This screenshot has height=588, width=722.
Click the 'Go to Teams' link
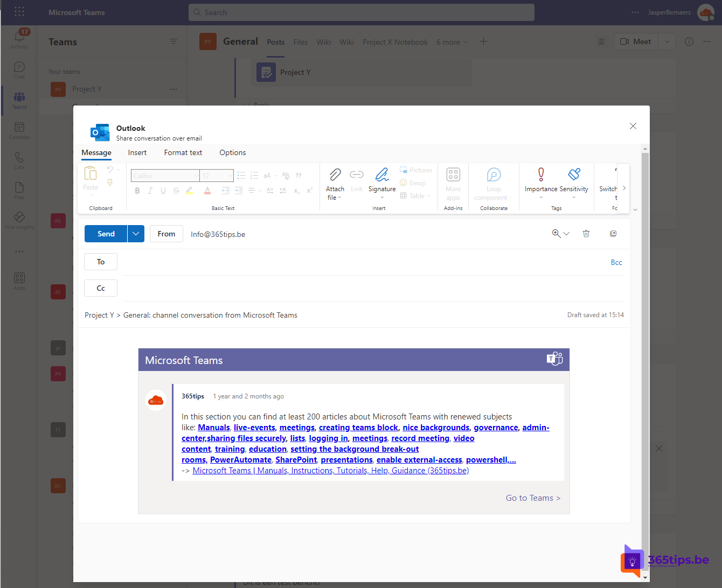pos(532,498)
